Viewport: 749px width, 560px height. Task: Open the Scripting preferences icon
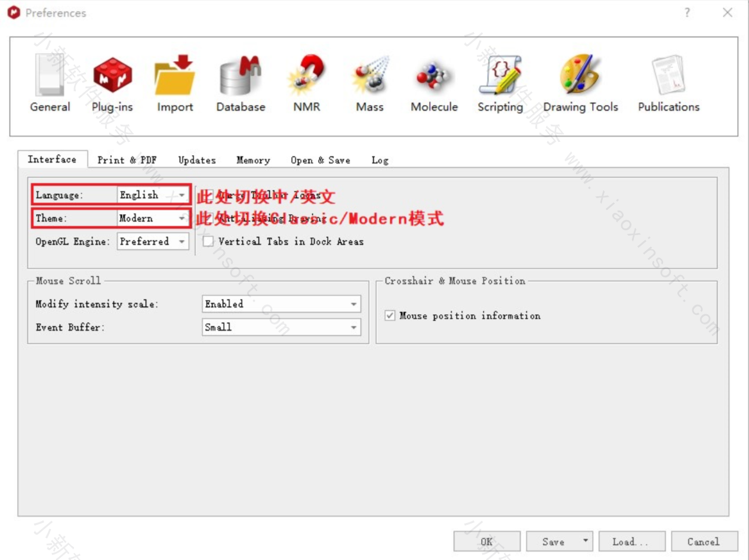click(500, 83)
